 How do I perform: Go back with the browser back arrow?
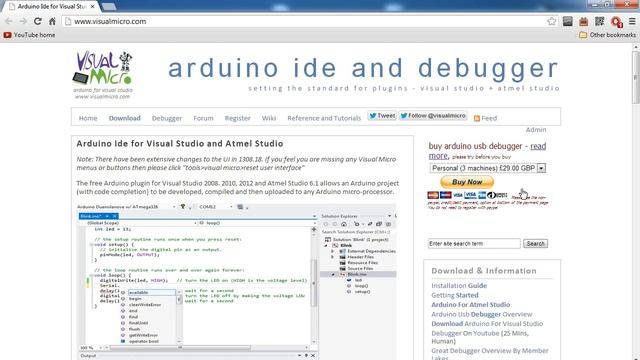click(x=9, y=21)
